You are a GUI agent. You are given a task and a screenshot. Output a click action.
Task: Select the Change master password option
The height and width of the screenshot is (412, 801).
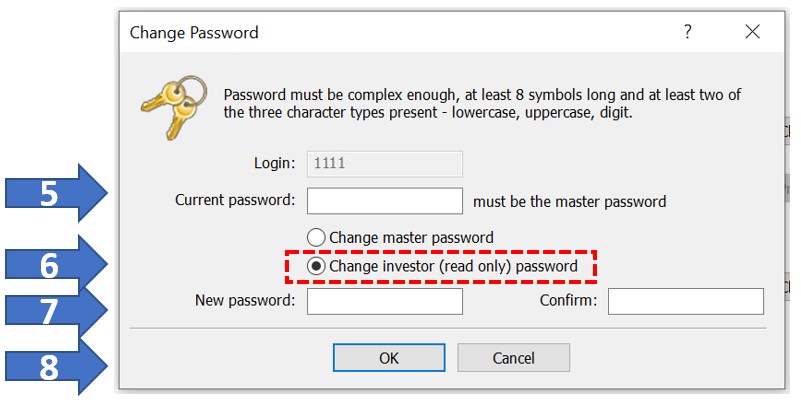point(316,238)
